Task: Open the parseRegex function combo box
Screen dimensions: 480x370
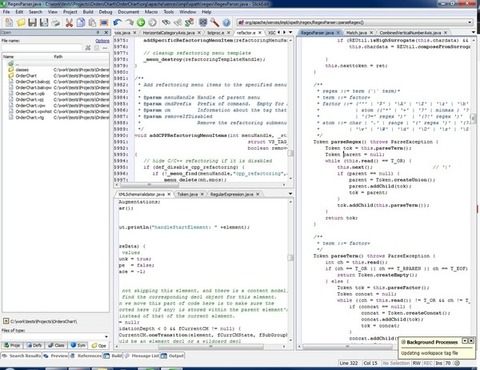Action: (355, 22)
